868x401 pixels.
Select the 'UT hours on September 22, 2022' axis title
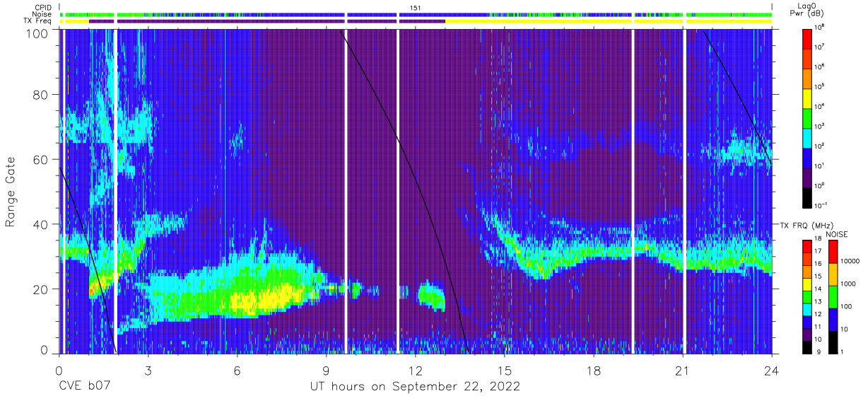pyautogui.click(x=415, y=387)
